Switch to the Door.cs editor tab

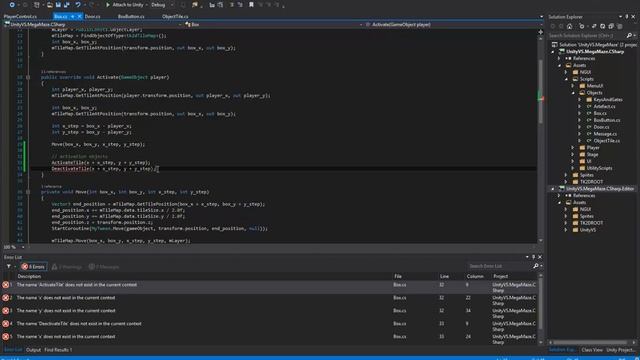(x=93, y=16)
